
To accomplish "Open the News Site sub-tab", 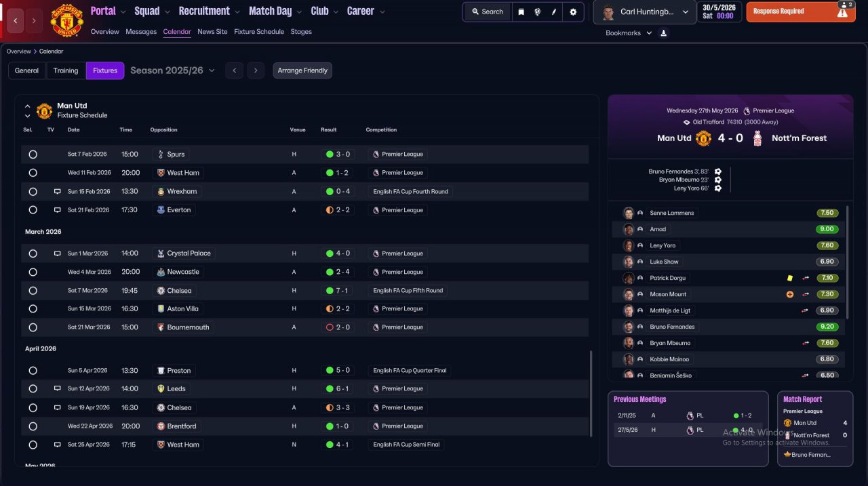I will coord(212,32).
